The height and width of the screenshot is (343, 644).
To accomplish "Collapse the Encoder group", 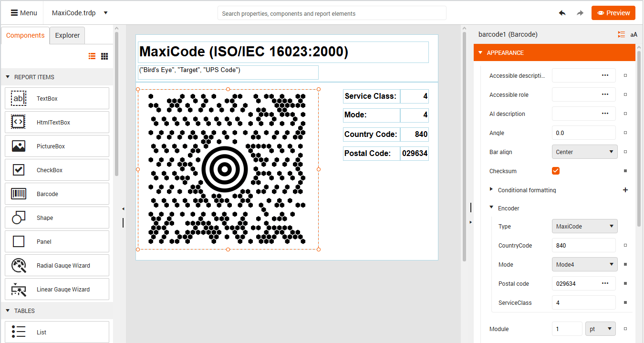I will 491,208.
